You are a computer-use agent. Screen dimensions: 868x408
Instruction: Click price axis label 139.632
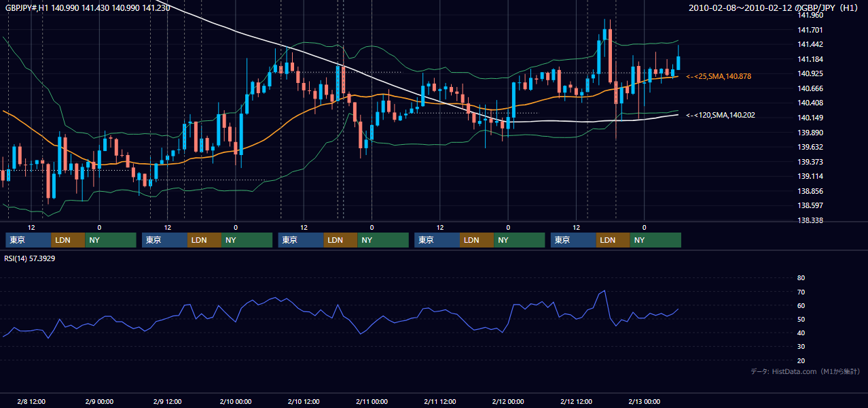coord(811,147)
